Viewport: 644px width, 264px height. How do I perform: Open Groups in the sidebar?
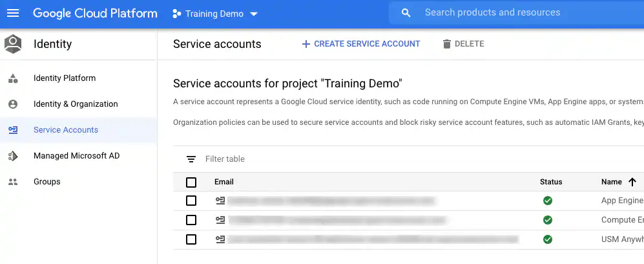47,182
